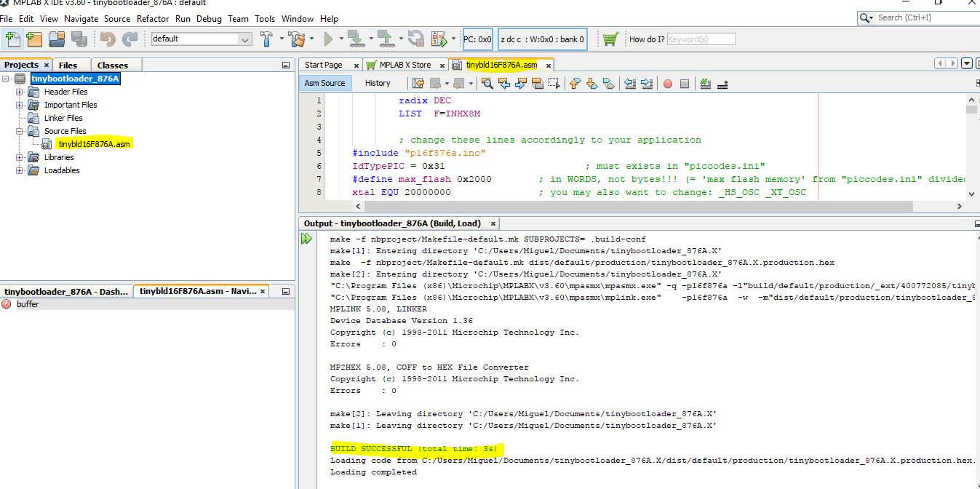This screenshot has width=980, height=489.
Task: Open the Edit menu
Action: pos(26,18)
